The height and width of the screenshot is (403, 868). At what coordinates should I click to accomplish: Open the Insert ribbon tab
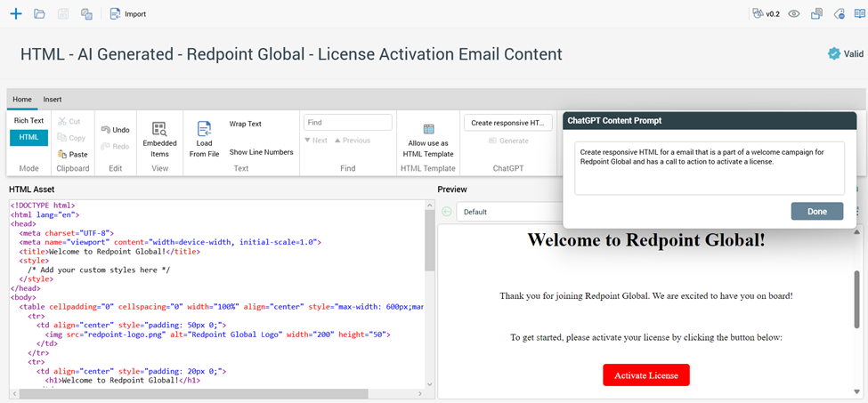click(x=53, y=100)
